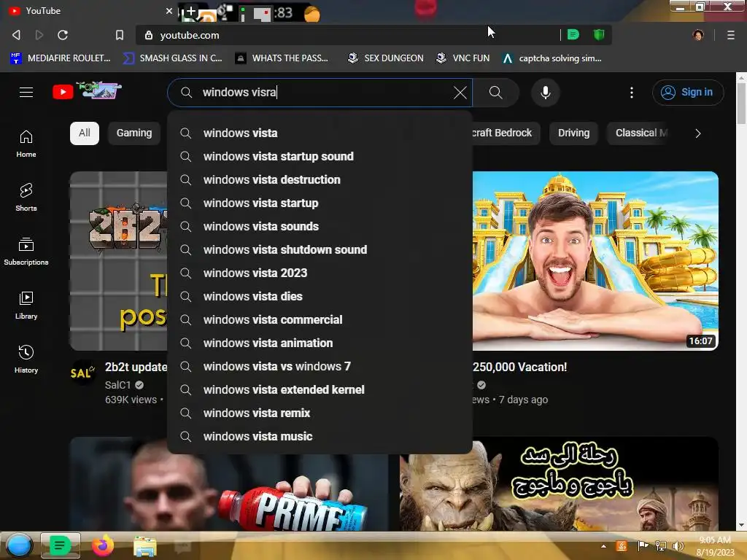Select the Driving filter chip
747x560 pixels.
click(x=573, y=133)
